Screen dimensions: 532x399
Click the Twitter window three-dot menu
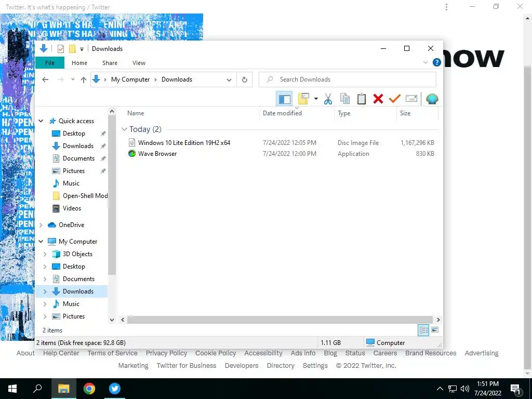[x=446, y=7]
